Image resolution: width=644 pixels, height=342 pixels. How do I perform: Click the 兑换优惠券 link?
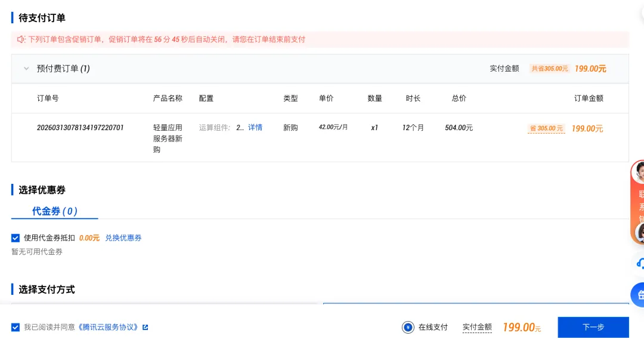click(x=123, y=238)
